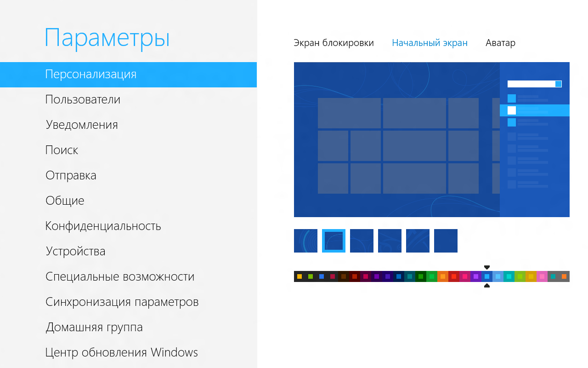Screen dimensions: 588x368
Task: Select Специальные возможности in the sidebar
Action: [119, 277]
